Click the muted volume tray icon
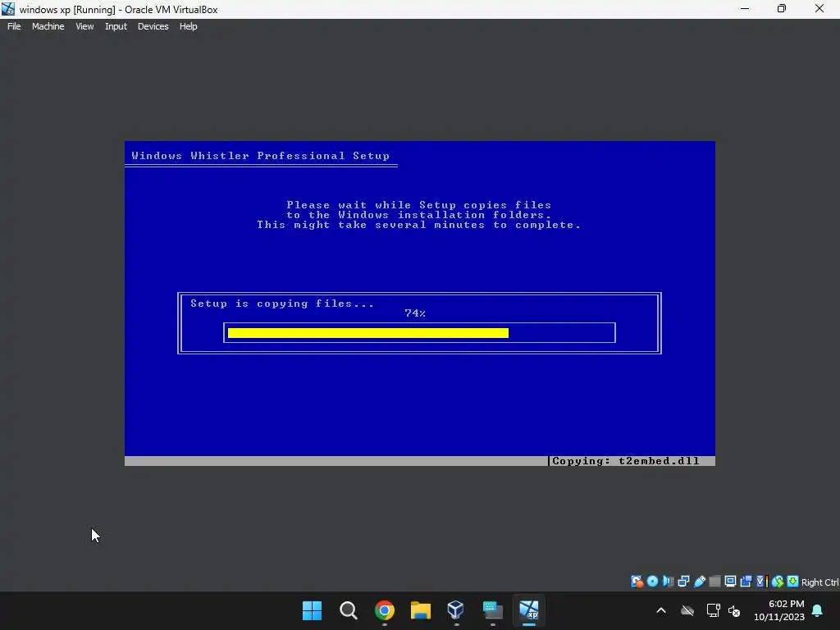 tap(734, 610)
